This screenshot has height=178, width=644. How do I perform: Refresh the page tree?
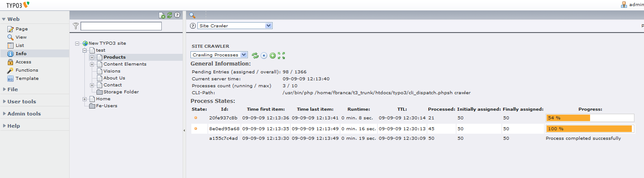click(170, 15)
